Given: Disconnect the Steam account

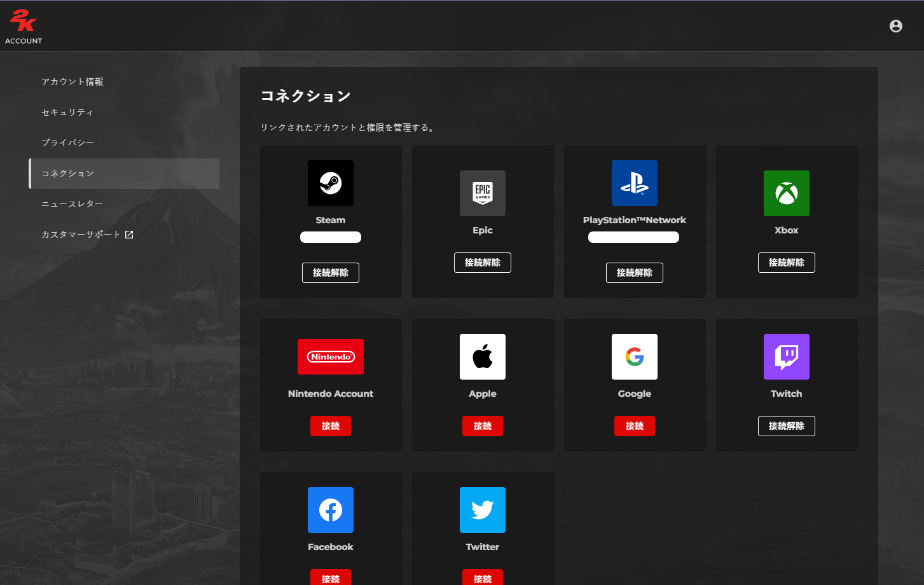Looking at the screenshot, I should coord(331,273).
